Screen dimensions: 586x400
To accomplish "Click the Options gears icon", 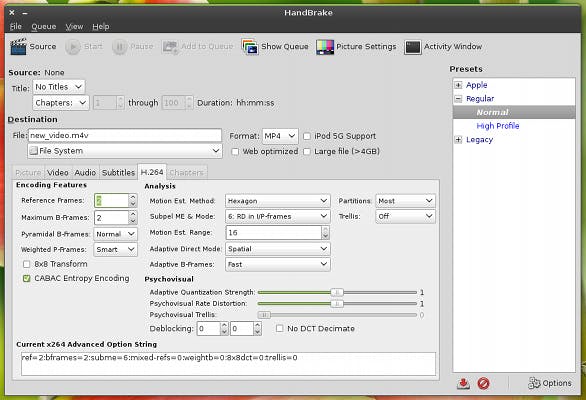I will coord(534,383).
